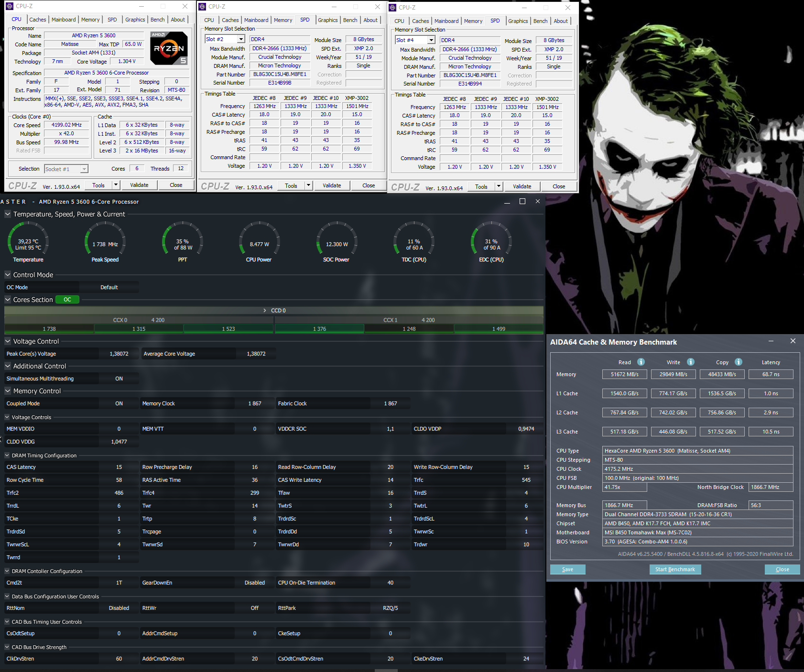
Task: Click the info icon next to Read in AIDA64
Action: click(641, 362)
